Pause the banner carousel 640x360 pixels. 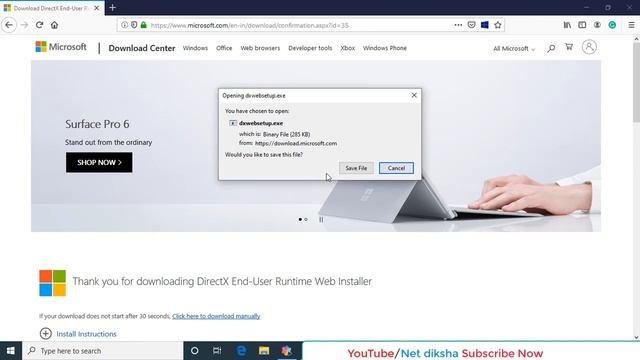[321, 220]
